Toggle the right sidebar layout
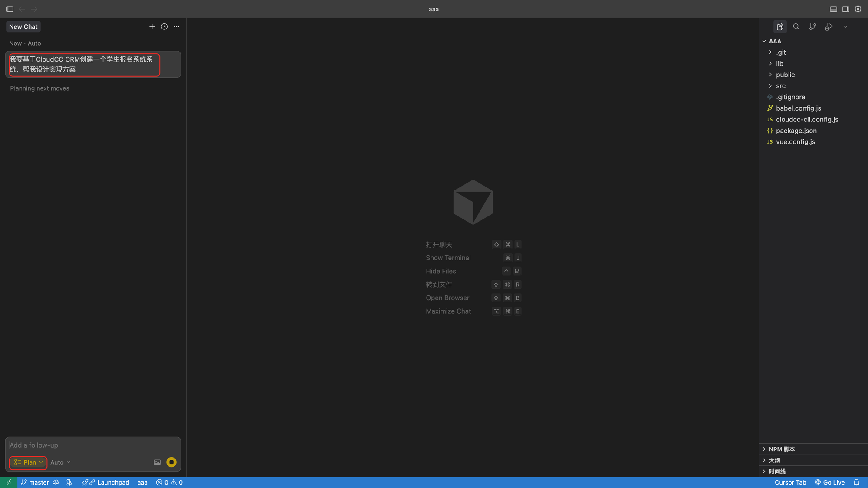The width and height of the screenshot is (868, 488). [845, 9]
